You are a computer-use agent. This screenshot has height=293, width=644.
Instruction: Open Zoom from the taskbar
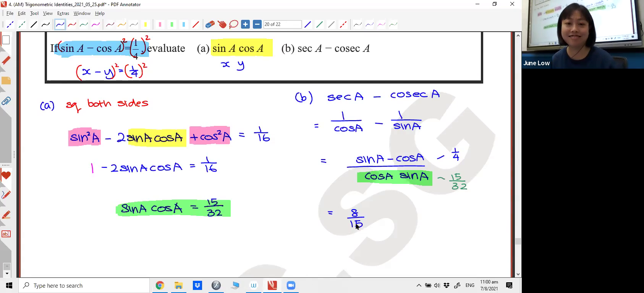pos(291,285)
